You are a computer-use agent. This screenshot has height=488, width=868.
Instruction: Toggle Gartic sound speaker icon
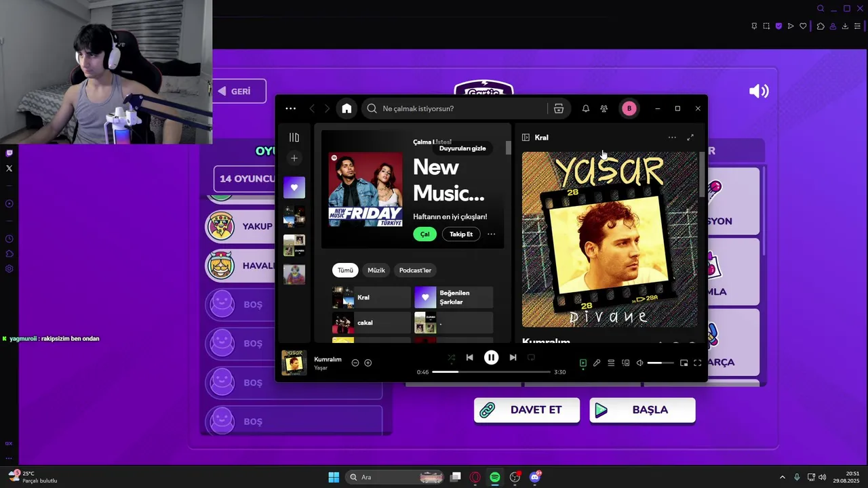(759, 91)
